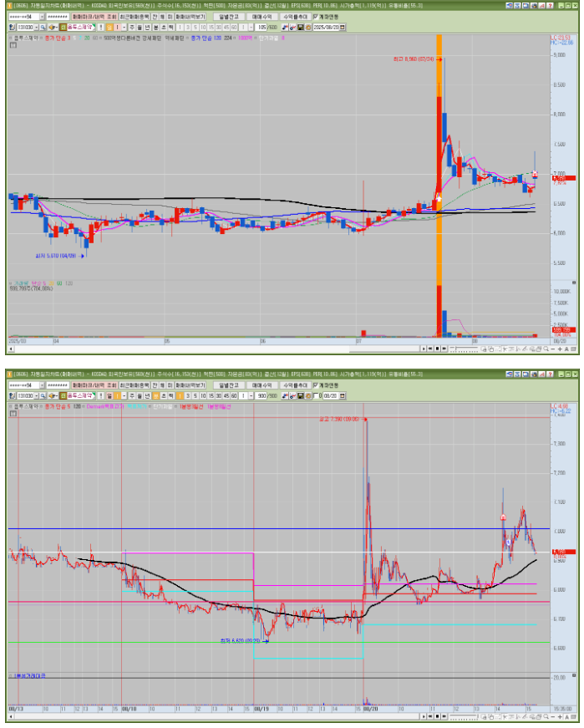Image resolution: width=584 pixels, height=728 pixels.
Task: Open calendar picker beside 2025/08/20 date
Action: point(343,27)
